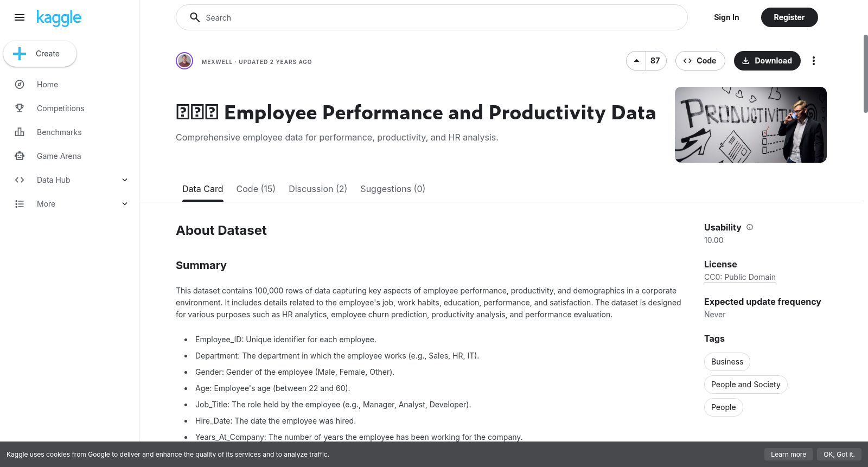This screenshot has height=467, width=868.
Task: Accept cookies with OK, Got it.
Action: 839,455
